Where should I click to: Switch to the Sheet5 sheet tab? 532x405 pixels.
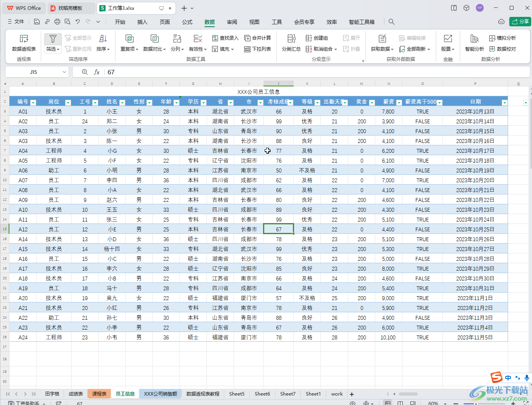[237, 394]
